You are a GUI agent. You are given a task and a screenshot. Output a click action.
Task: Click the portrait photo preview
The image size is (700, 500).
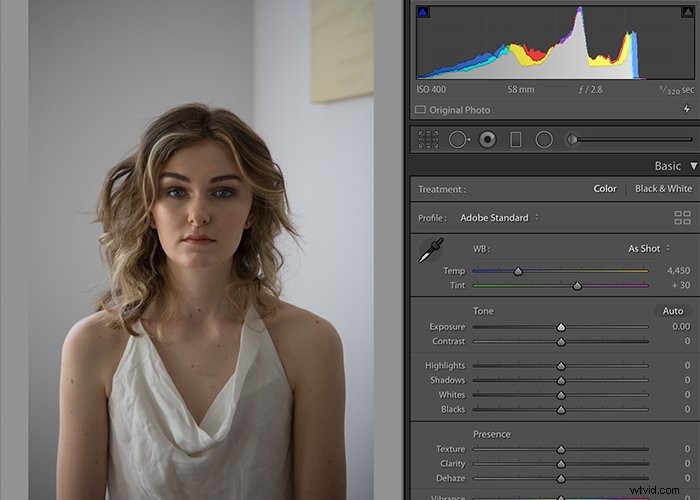point(201,250)
